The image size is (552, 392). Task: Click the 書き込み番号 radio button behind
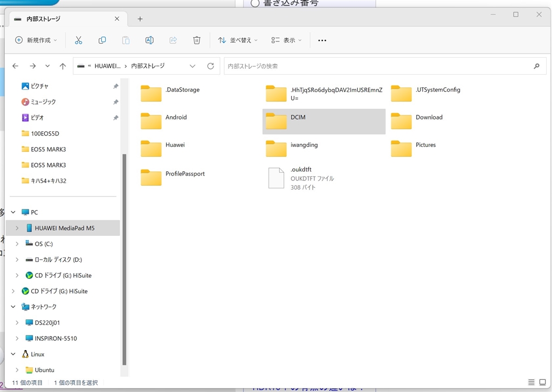(255, 4)
